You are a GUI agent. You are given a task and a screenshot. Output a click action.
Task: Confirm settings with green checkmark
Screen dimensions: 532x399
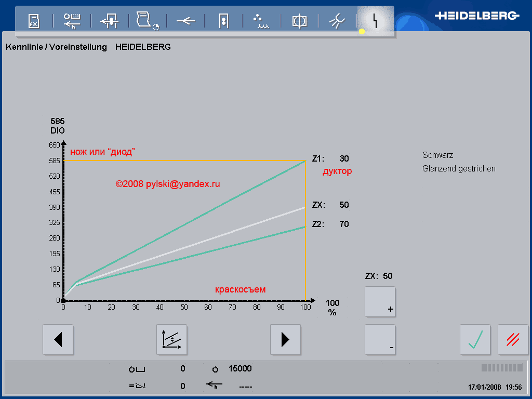[x=475, y=340]
